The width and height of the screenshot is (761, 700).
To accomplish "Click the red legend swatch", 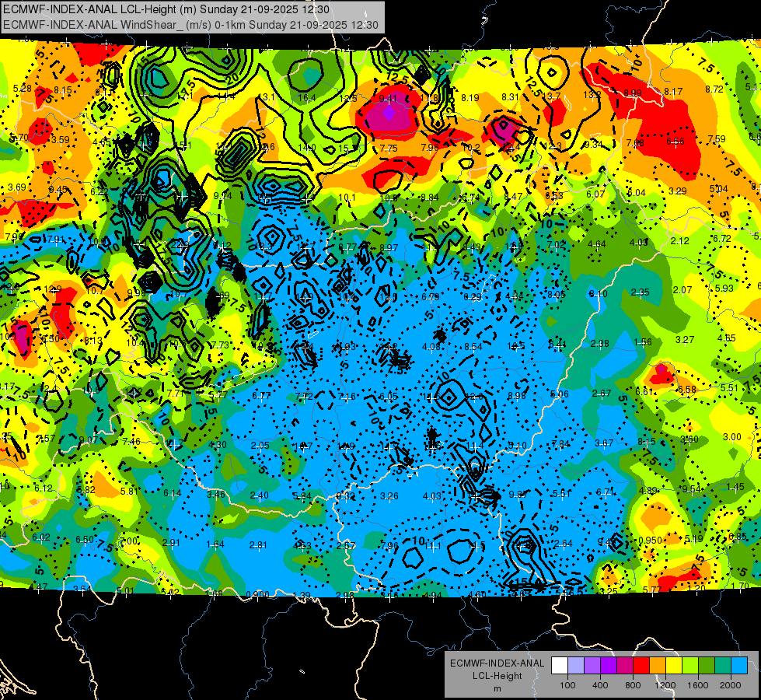I will tap(641, 665).
